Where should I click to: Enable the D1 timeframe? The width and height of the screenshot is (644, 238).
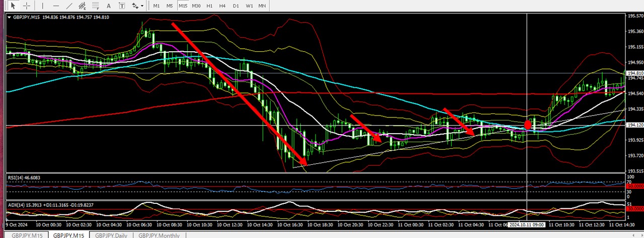[x=236, y=6]
